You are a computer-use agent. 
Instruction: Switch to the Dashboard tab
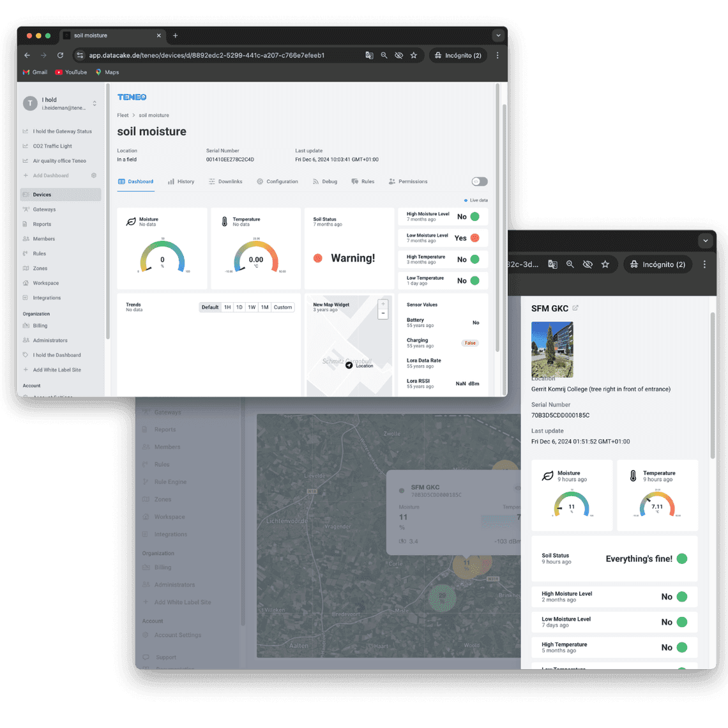tap(135, 181)
